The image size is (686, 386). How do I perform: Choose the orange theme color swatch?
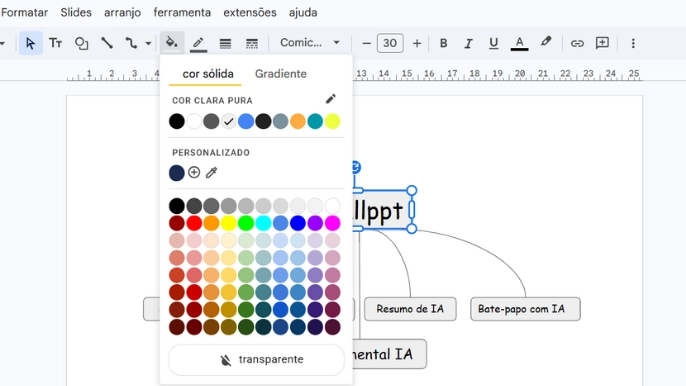point(298,121)
